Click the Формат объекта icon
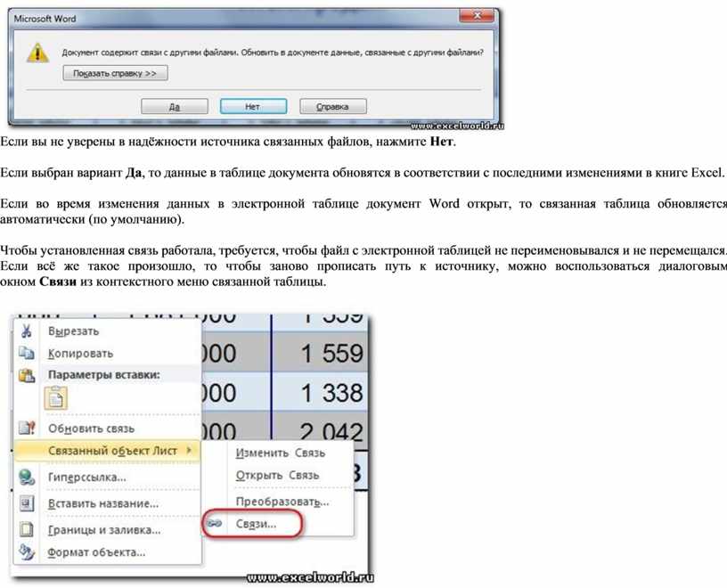727x588 pixels. coord(27,552)
